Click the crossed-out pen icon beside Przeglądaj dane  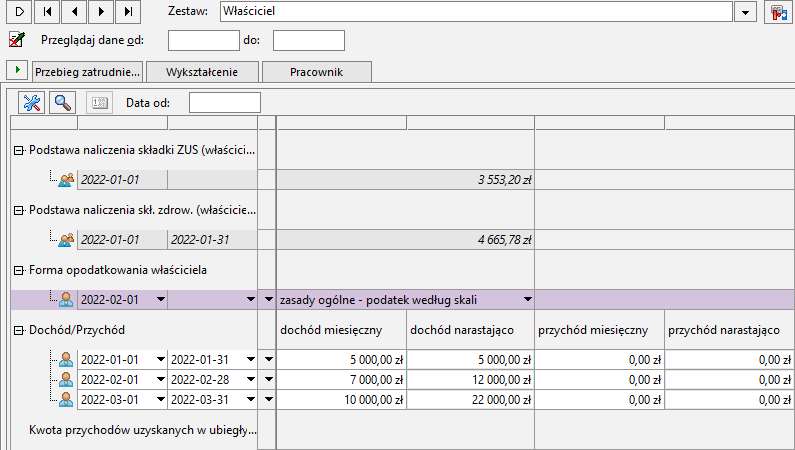pyautogui.click(x=16, y=40)
